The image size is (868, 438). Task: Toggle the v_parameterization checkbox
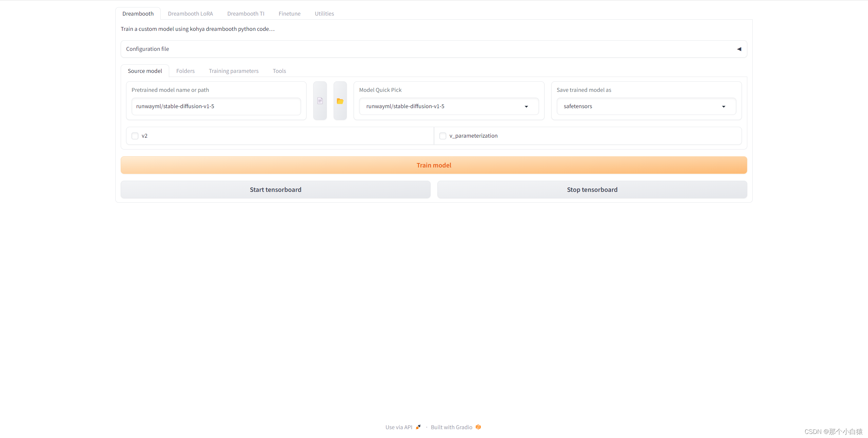click(x=443, y=136)
